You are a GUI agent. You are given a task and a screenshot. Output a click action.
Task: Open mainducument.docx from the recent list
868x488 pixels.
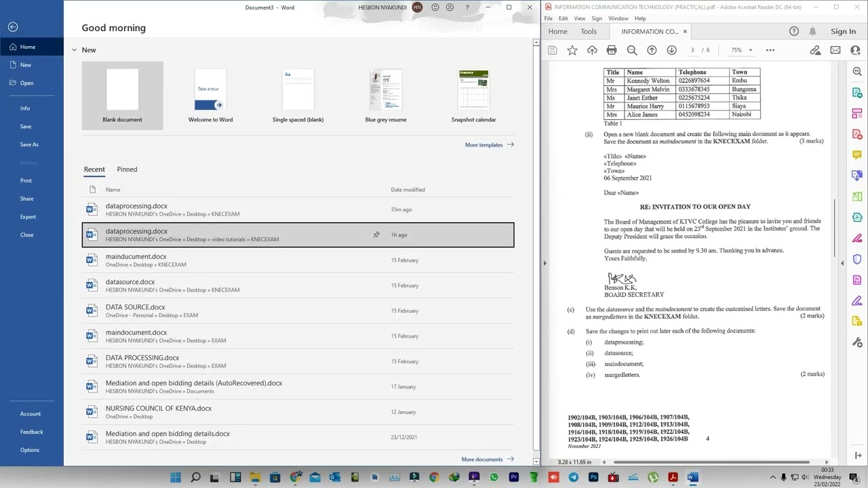(x=298, y=260)
